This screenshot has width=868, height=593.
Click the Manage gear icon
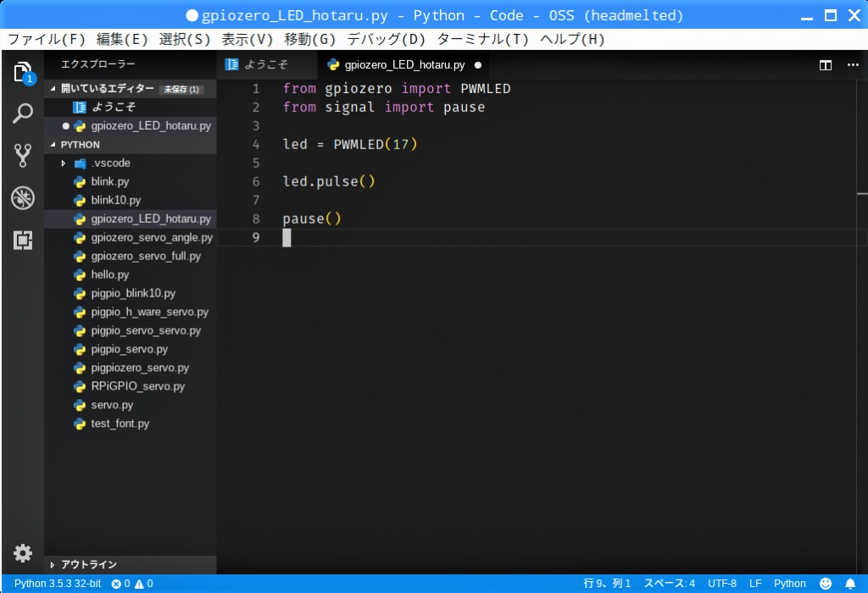[23, 553]
